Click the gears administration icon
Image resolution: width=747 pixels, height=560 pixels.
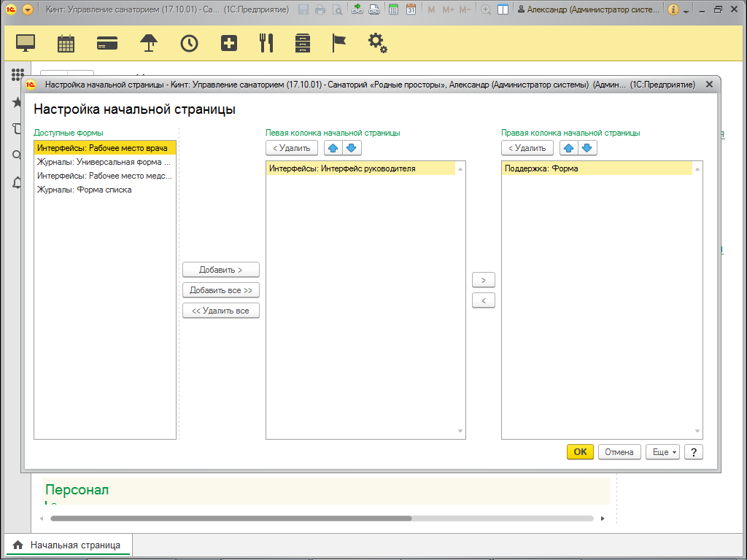[377, 43]
